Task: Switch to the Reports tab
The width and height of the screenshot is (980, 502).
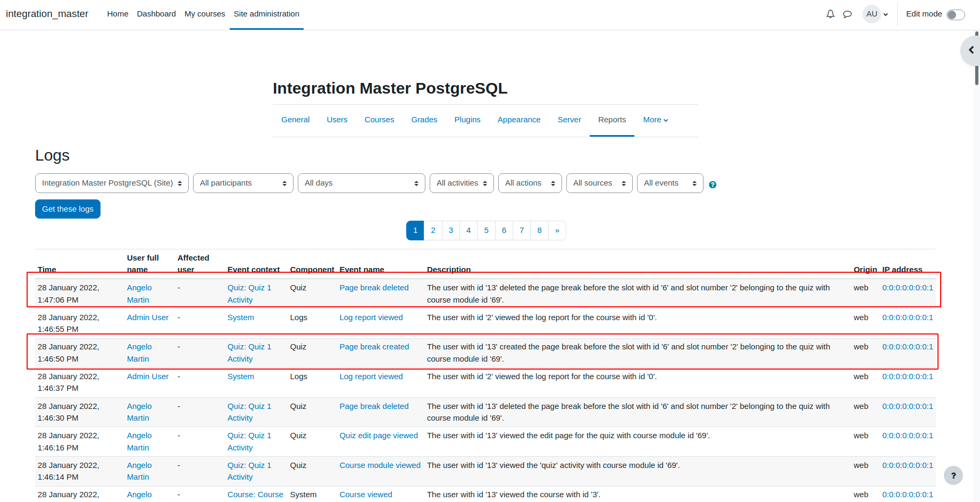Action: pyautogui.click(x=612, y=120)
